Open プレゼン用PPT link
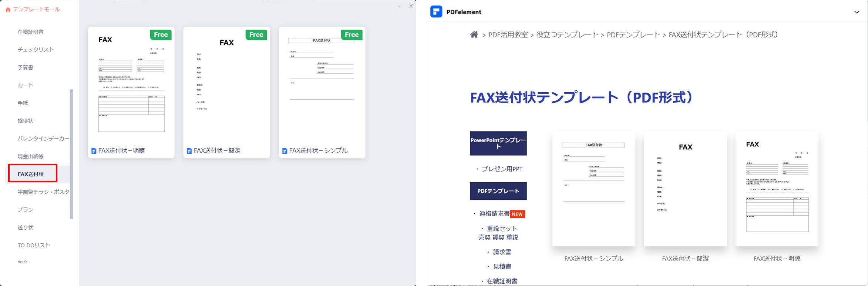Screen dimensions: 868x286 [502, 169]
